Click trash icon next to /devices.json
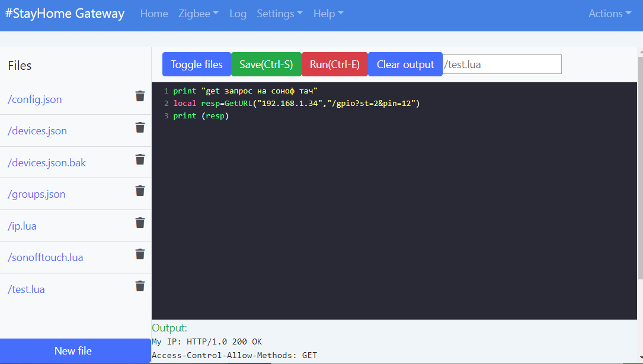The image size is (643, 364). point(140,127)
